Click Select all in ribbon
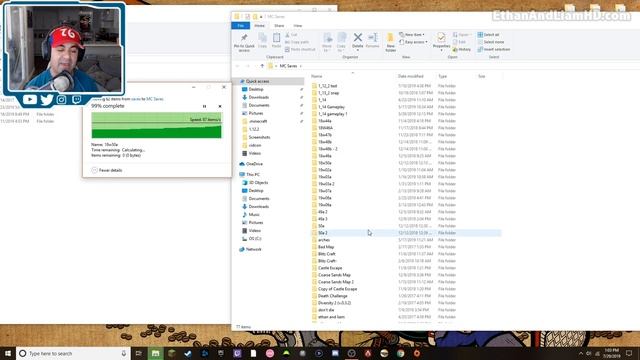The image size is (640, 360). pos(489,35)
